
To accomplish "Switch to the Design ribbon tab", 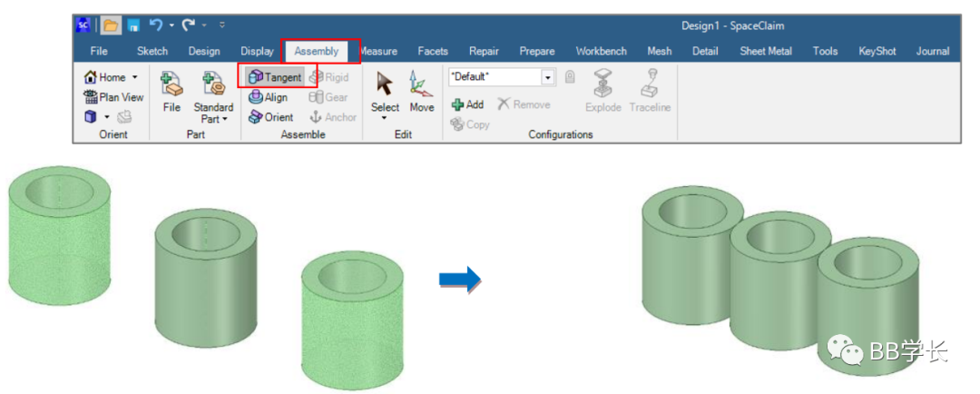I will coord(204,51).
